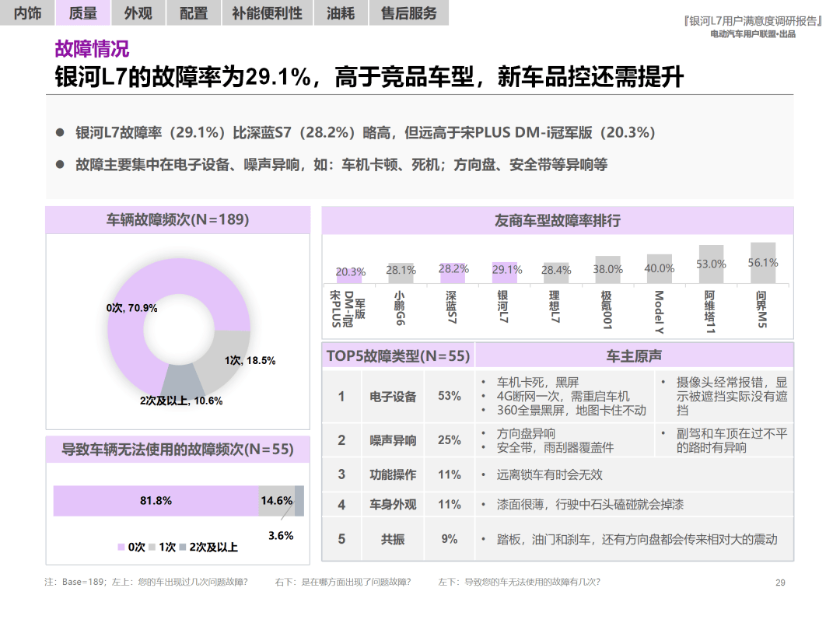Image resolution: width=840 pixels, height=630 pixels.
Task: Switch to the 油耗 tab
Action: (341, 13)
